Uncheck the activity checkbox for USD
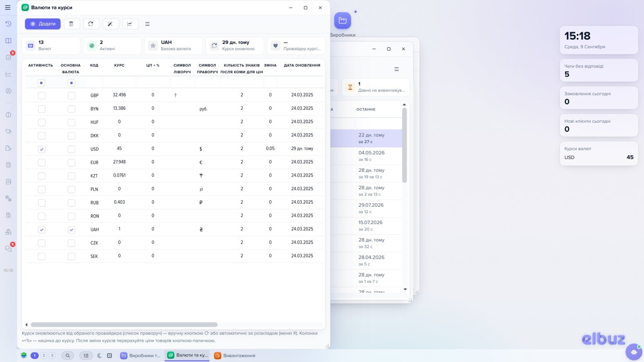Image resolution: width=644 pixels, height=362 pixels. (41, 149)
